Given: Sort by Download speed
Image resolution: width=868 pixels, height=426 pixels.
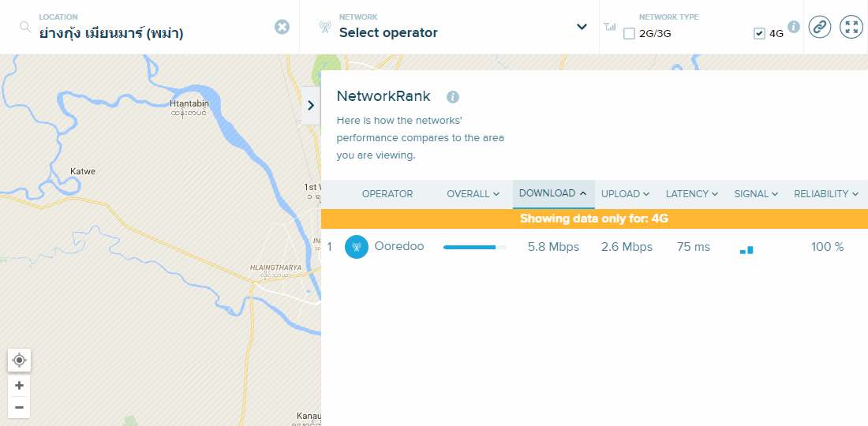Looking at the screenshot, I should coord(554,193).
